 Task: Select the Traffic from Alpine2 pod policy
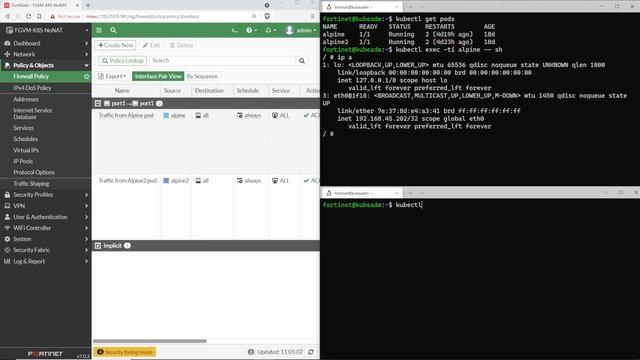pyautogui.click(x=128, y=180)
